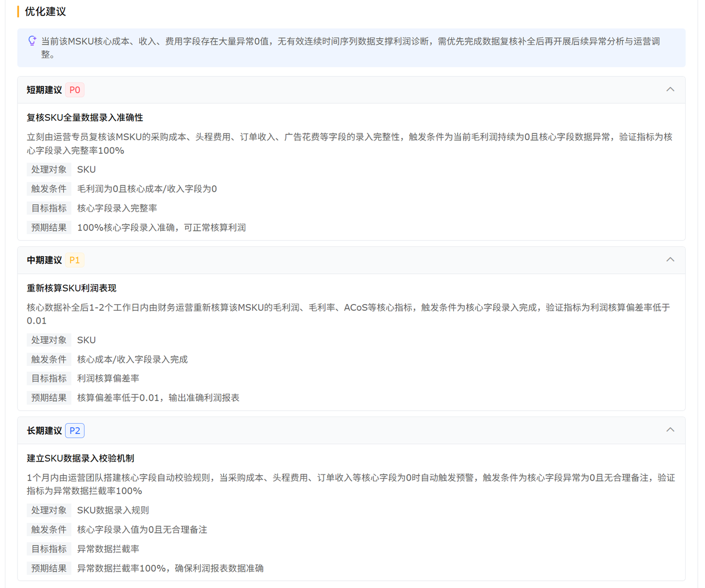
Task: Click value SKU数据录入规则
Action: click(x=113, y=510)
